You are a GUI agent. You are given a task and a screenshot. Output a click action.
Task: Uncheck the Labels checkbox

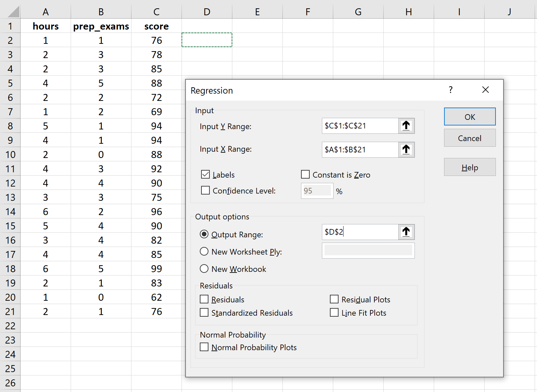pos(205,174)
